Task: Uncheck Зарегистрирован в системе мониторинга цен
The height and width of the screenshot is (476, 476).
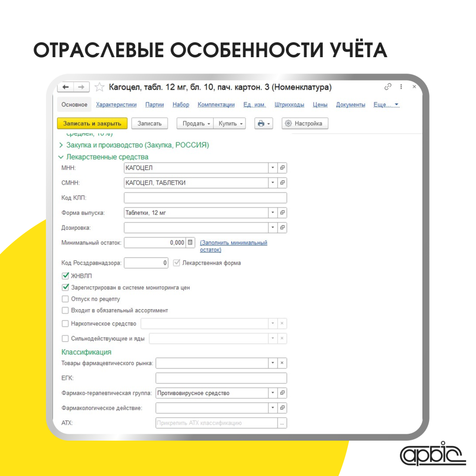Action: tap(65, 287)
